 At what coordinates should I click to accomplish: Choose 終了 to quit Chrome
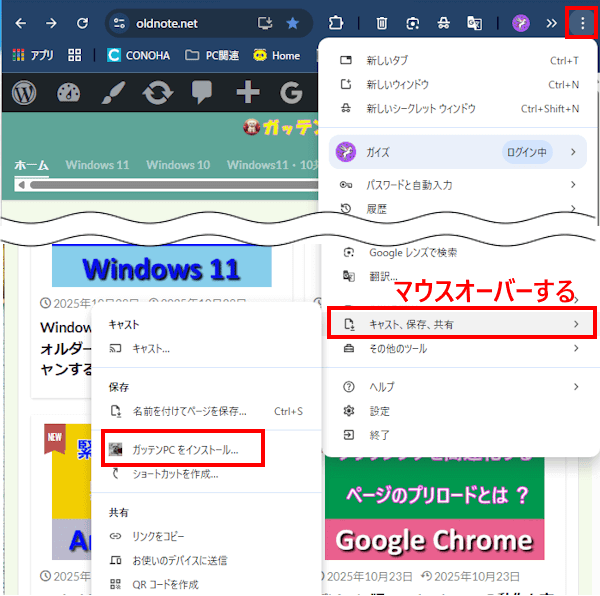pos(461,435)
